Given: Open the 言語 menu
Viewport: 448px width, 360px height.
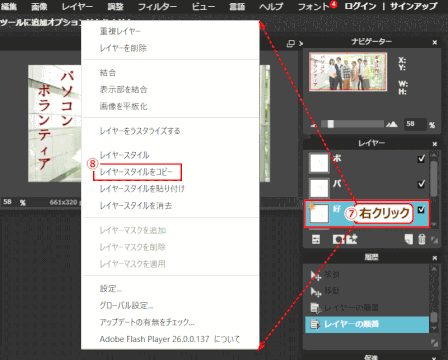Looking at the screenshot, I should tap(237, 6).
